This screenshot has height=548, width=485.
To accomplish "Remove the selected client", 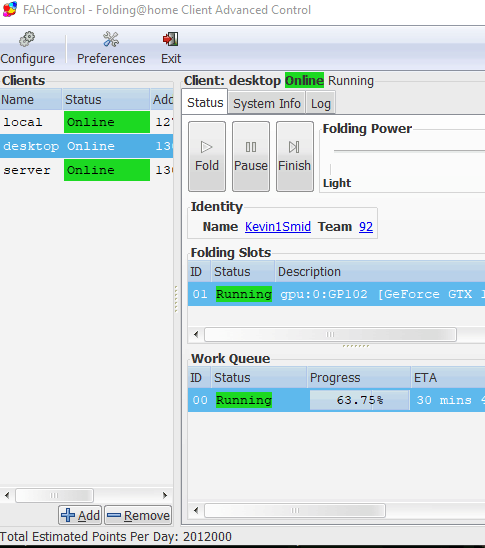I will (138, 515).
